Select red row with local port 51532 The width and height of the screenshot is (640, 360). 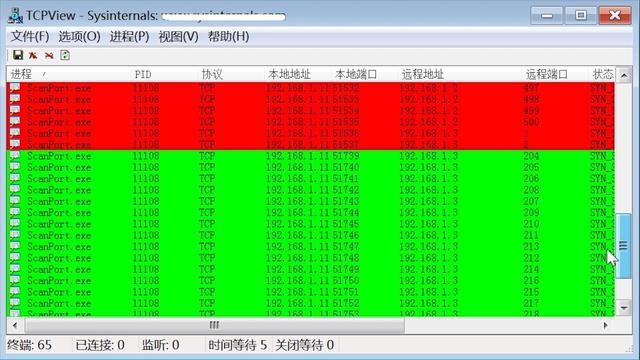[x=311, y=88]
